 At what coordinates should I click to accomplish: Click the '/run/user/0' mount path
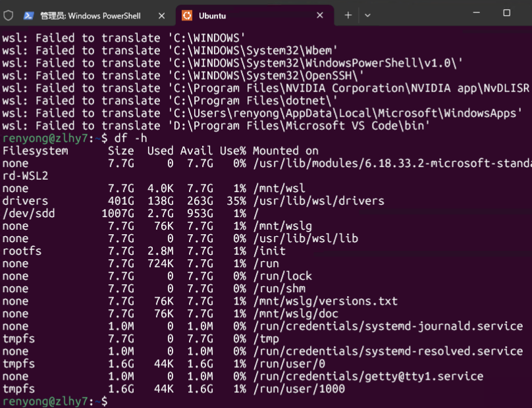tap(289, 365)
